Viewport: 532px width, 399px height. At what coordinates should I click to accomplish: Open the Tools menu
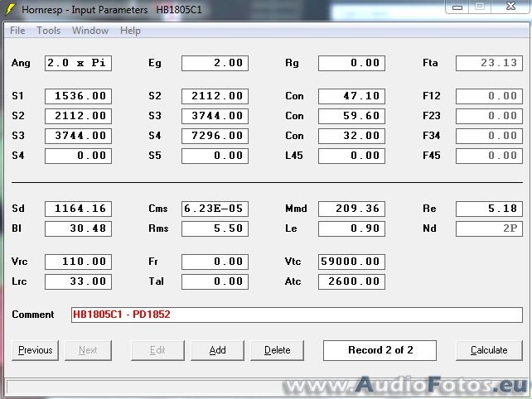(x=49, y=31)
